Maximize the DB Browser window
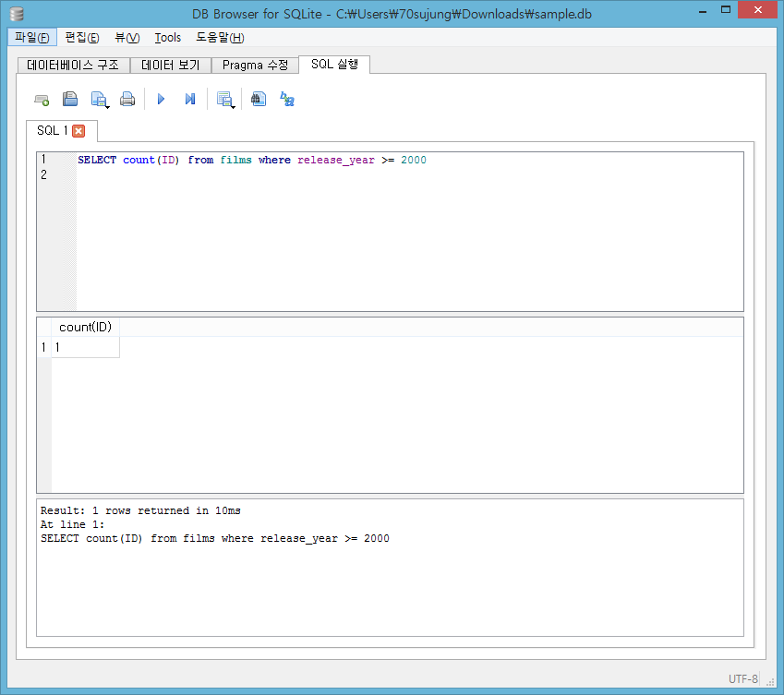 pos(726,10)
